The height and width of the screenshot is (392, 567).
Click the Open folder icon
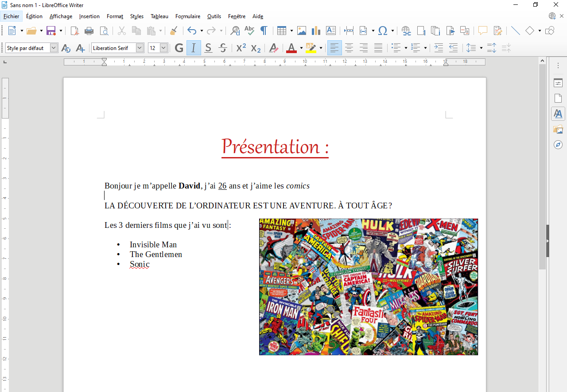point(31,31)
